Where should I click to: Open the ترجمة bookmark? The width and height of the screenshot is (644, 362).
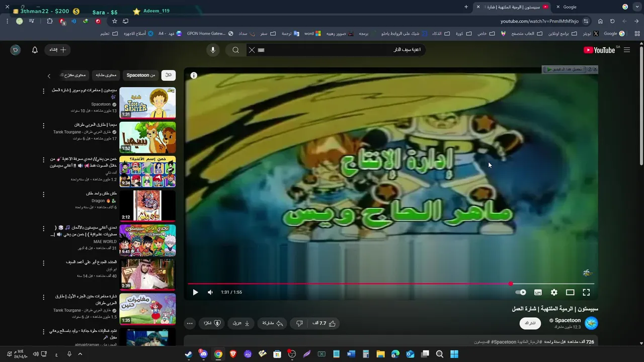[290, 34]
